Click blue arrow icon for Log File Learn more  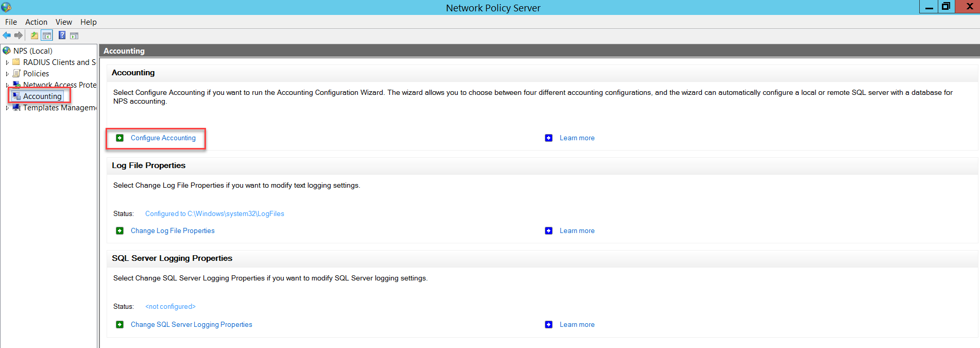pos(548,230)
